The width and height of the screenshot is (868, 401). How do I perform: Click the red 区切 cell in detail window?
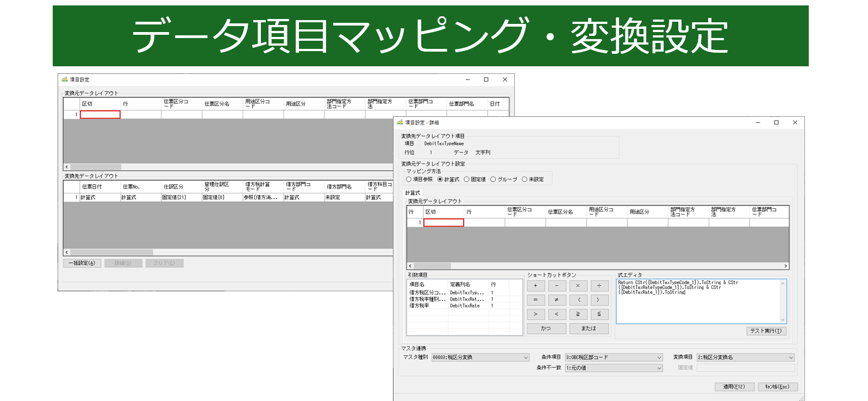click(x=444, y=223)
